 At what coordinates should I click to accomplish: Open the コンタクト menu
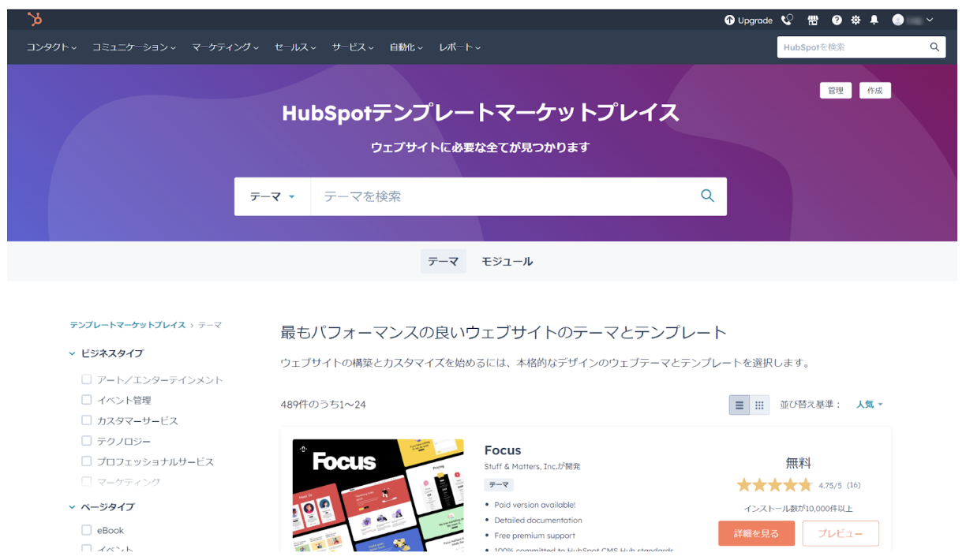(51, 47)
